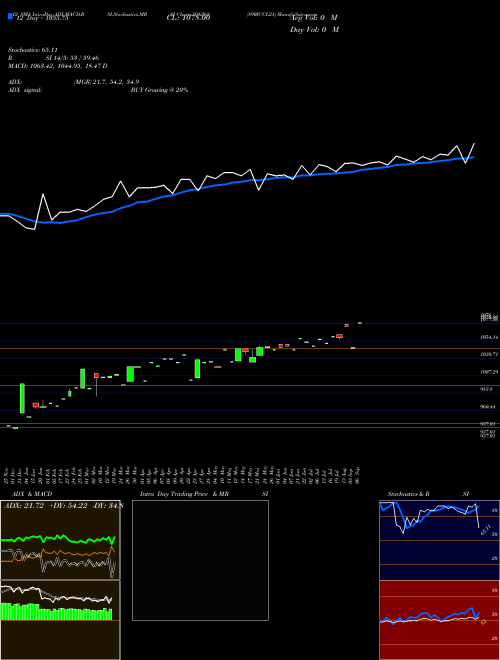Click the 'BUY Growing @ 29%' signal text
Image resolution: width=500 pixels, height=660 pixels.
tap(159, 90)
